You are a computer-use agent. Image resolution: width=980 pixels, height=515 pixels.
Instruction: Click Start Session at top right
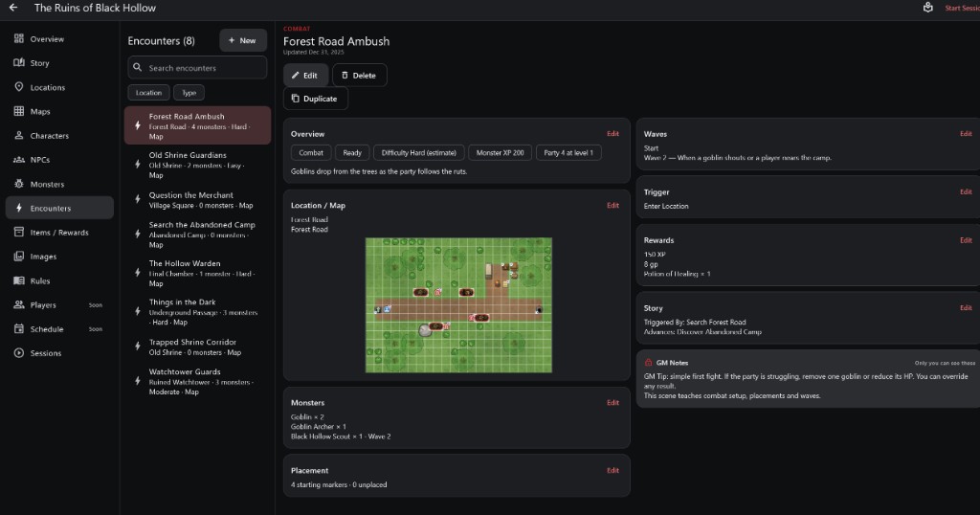962,8
